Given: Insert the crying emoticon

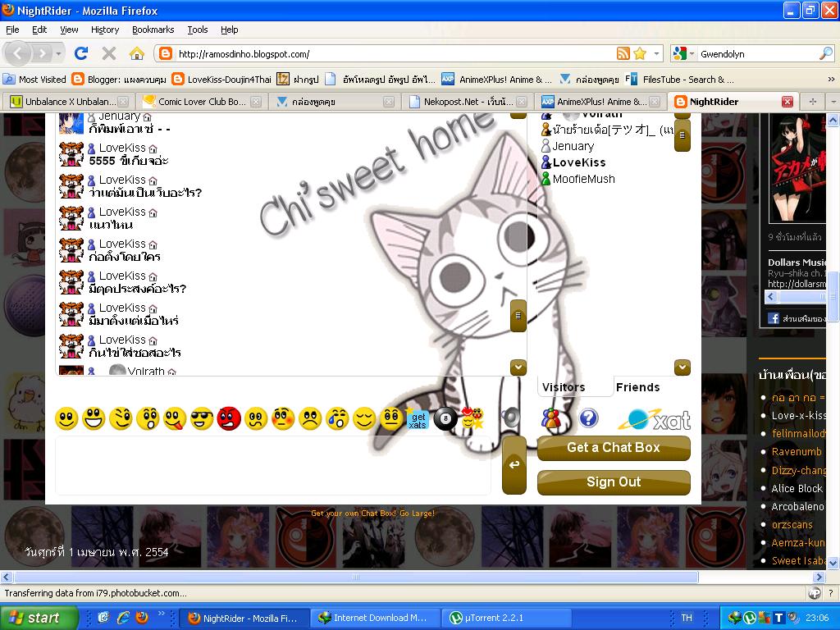Looking at the screenshot, I should (337, 418).
